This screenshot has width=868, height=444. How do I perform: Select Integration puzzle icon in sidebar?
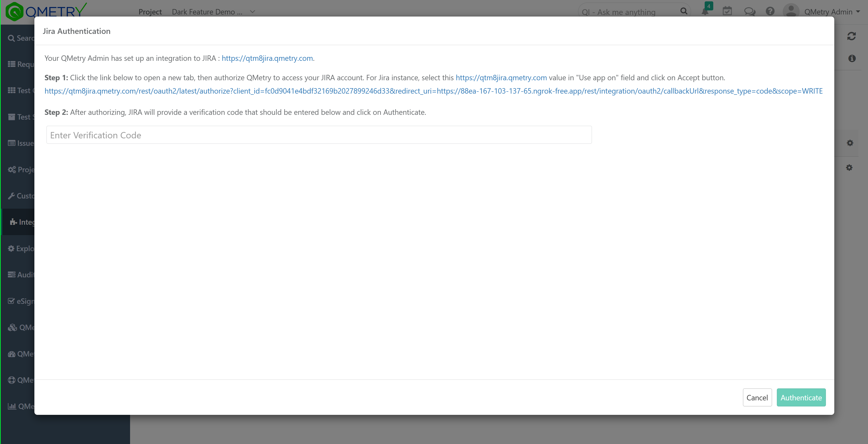[x=13, y=222]
